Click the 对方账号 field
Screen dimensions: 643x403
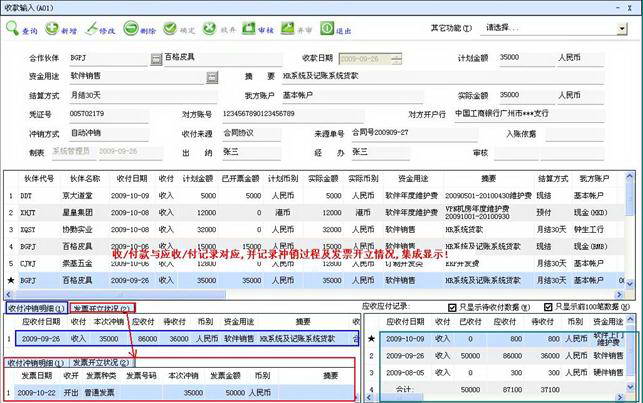[292, 114]
